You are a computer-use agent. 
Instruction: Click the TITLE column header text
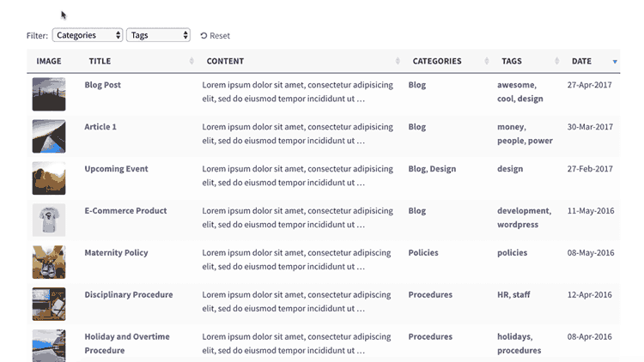100,61
